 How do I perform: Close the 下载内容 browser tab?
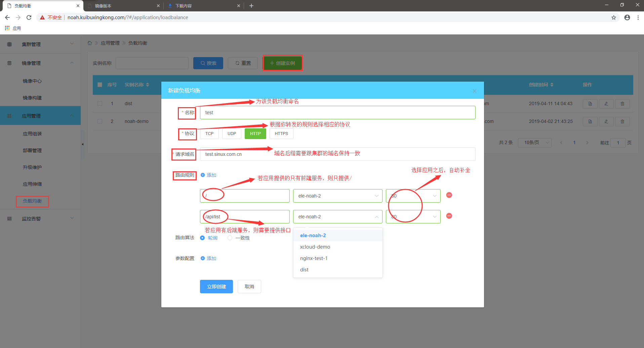click(239, 6)
